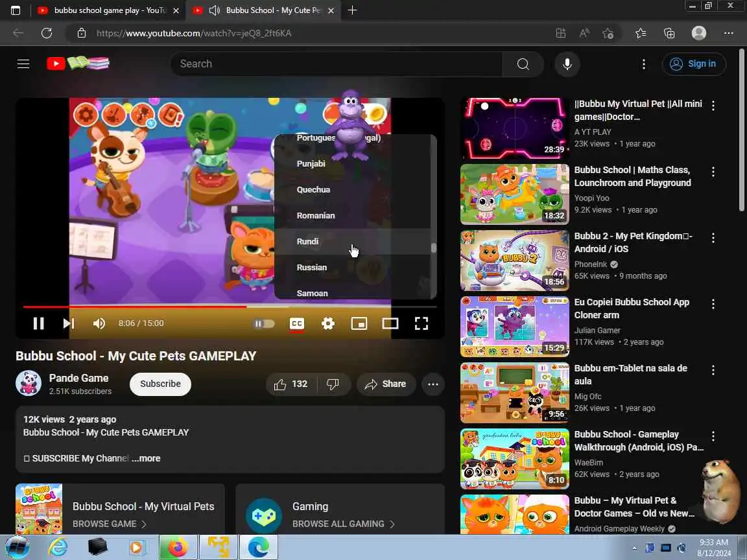Viewport: 747px width, 560px height.
Task: Open Firefox from taskbar
Action: click(178, 548)
